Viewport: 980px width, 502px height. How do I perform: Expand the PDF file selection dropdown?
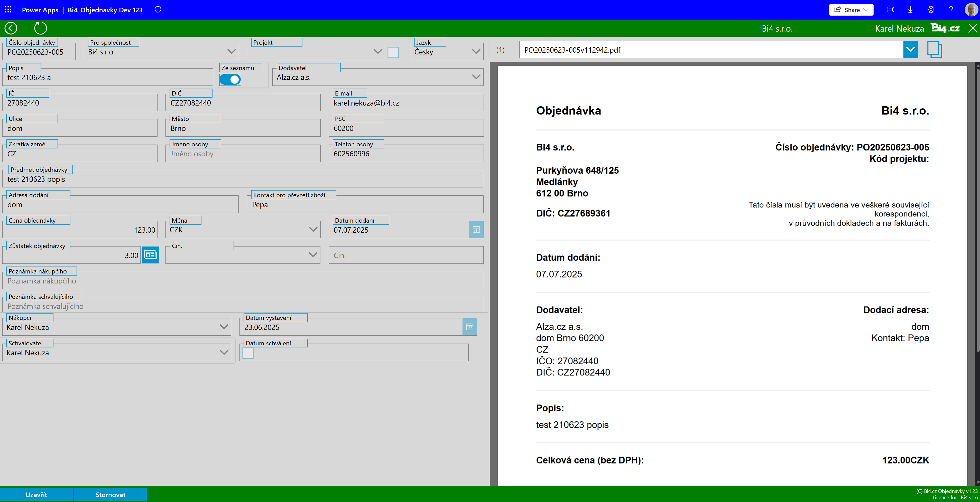point(910,50)
